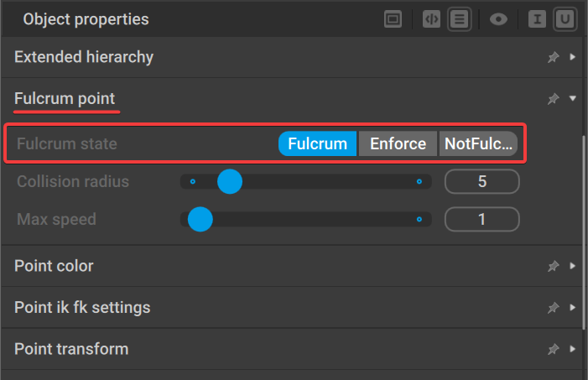Pin the Fulcrum point section
This screenshot has width=588, height=380.
point(553,99)
